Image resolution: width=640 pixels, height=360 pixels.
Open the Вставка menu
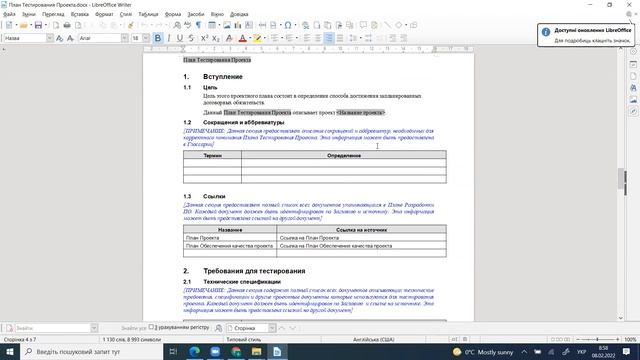point(80,14)
